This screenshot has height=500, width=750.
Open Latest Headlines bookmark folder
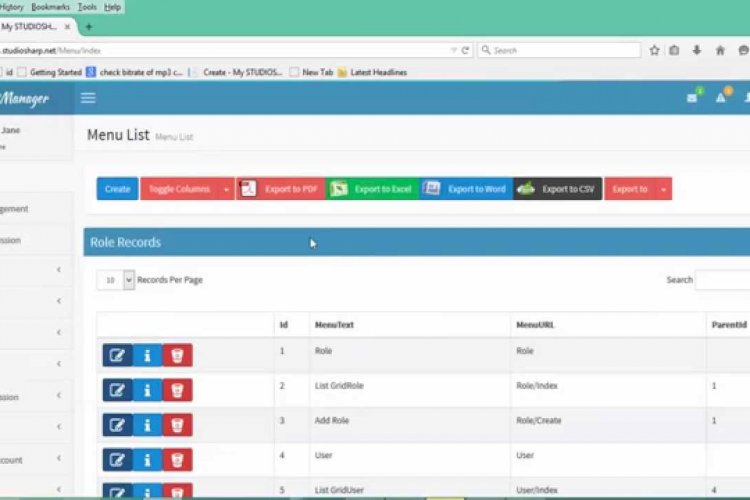click(x=373, y=72)
